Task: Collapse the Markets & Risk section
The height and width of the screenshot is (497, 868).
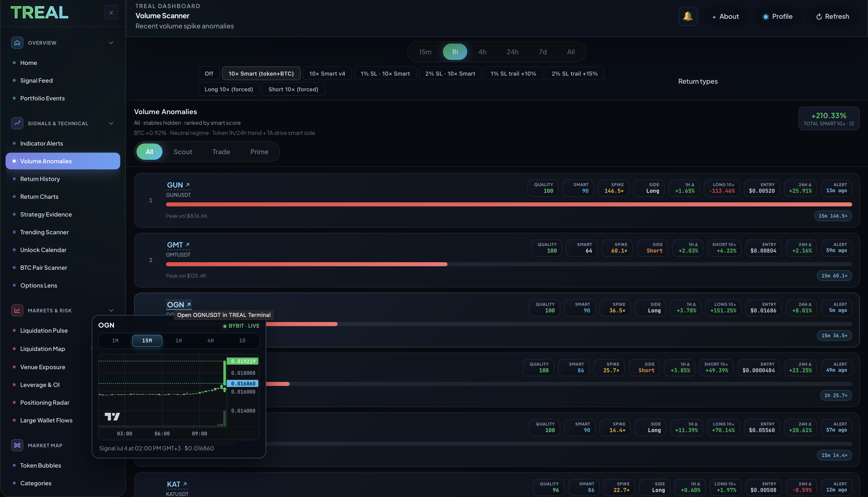Action: click(111, 310)
